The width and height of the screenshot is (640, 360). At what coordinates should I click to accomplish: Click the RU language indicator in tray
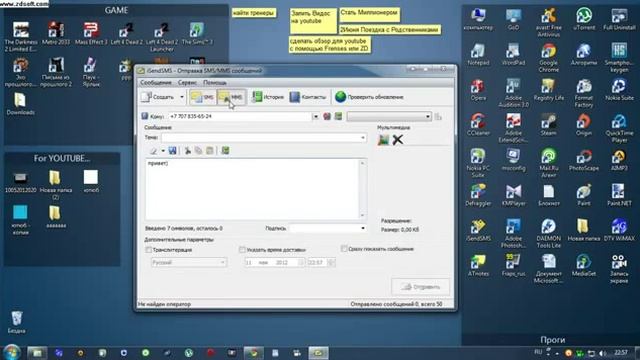(x=538, y=352)
